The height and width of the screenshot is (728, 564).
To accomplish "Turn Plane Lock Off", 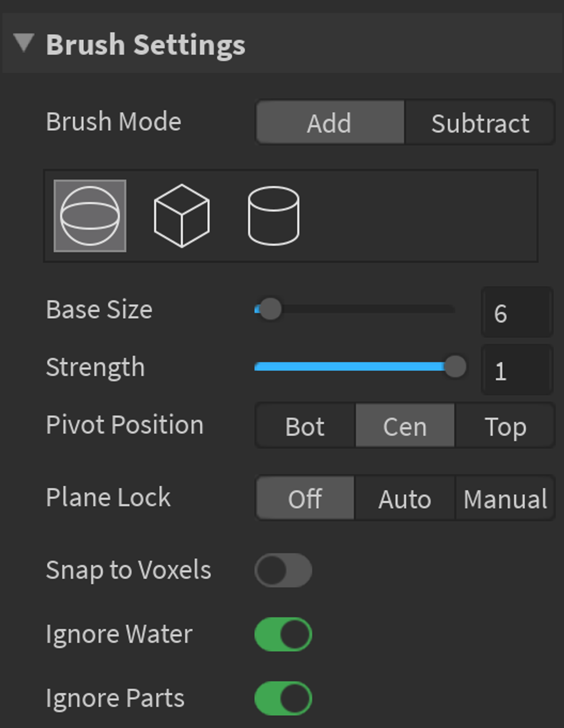I will coord(305,498).
